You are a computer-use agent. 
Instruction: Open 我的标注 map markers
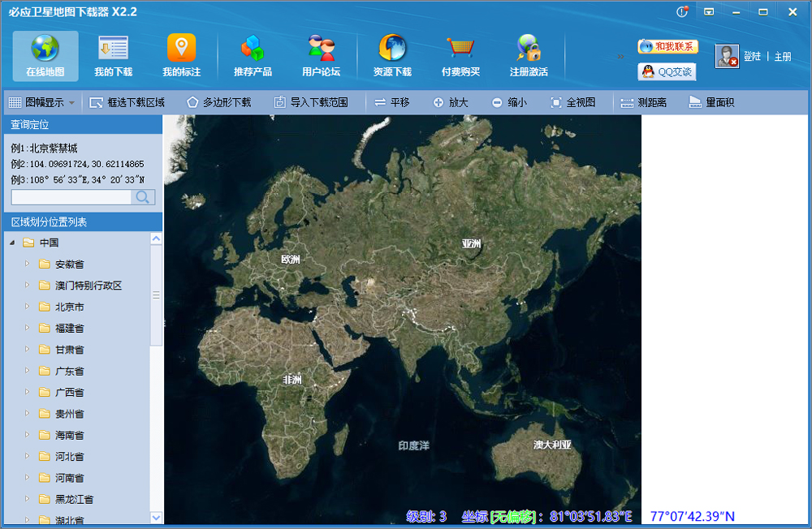(181, 55)
